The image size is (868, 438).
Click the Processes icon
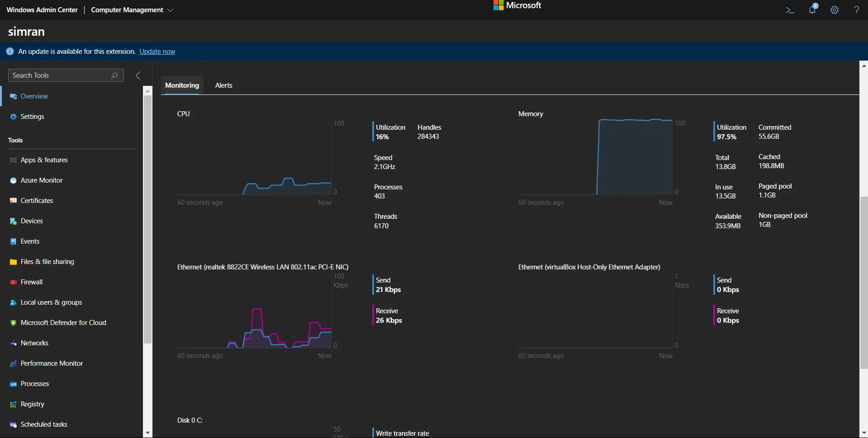click(14, 384)
